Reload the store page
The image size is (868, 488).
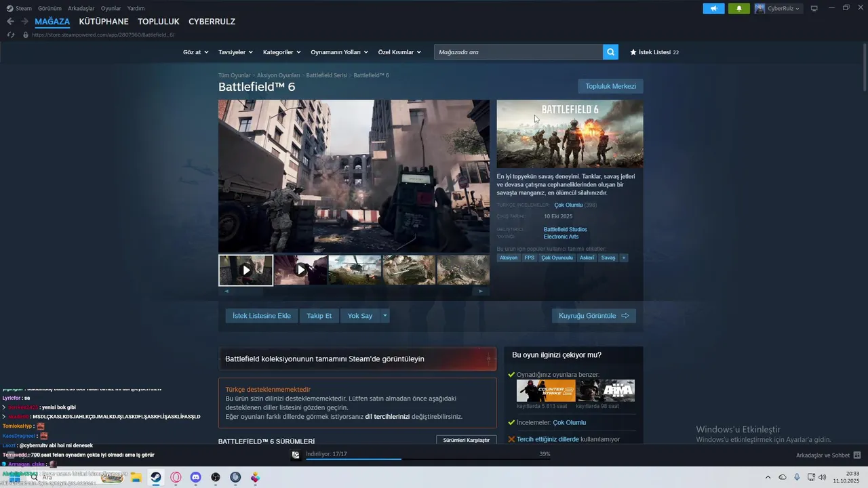coord(10,35)
